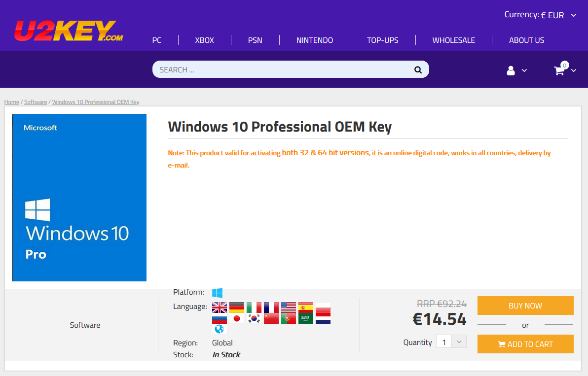
Task: Select the Japanese flag language
Action: pos(237,318)
